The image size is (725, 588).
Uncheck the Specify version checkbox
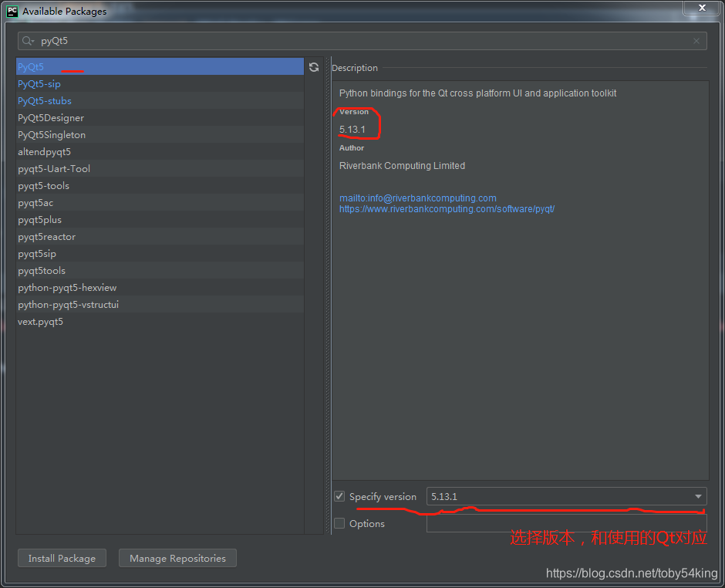[x=339, y=496]
